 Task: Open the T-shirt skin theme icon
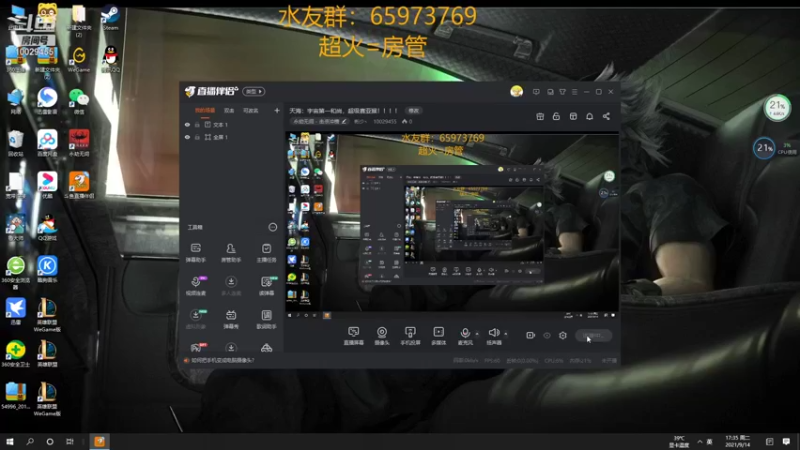[x=562, y=92]
